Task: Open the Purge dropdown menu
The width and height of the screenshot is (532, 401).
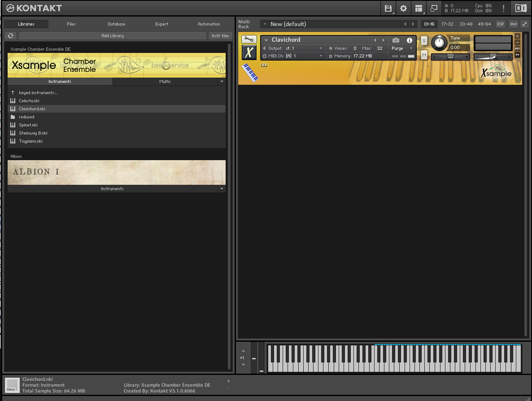Action: [402, 48]
